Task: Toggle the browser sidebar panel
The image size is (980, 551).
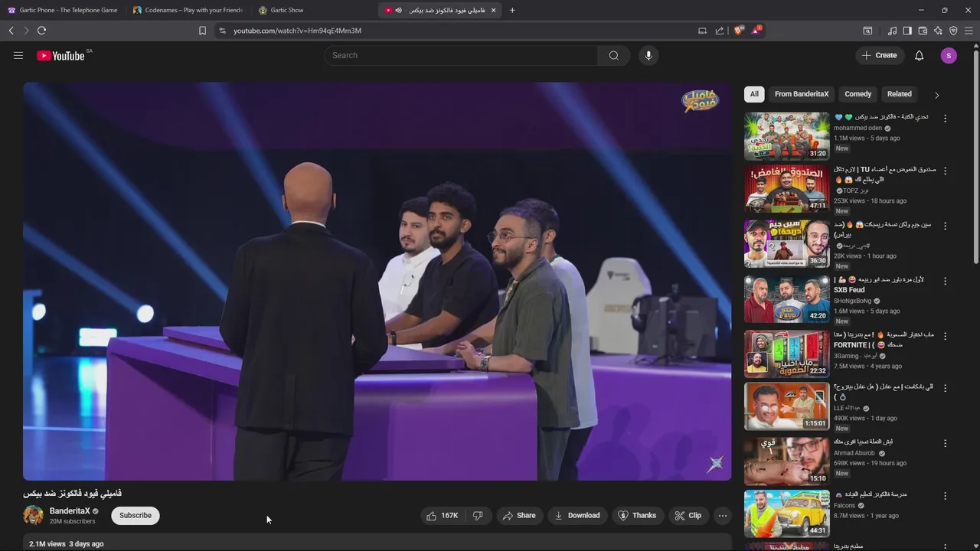Action: click(907, 31)
